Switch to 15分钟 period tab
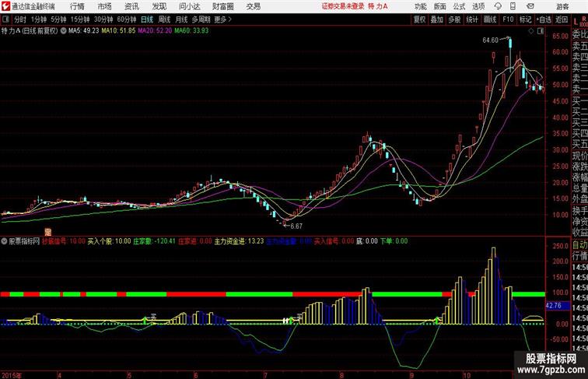 pos(80,19)
